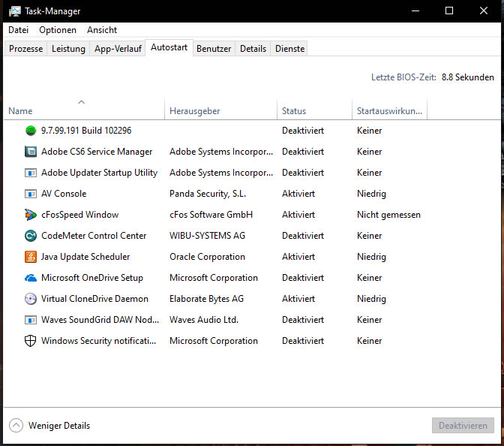Click the Windows Security shield icon
The width and height of the screenshot is (504, 446).
(31, 341)
